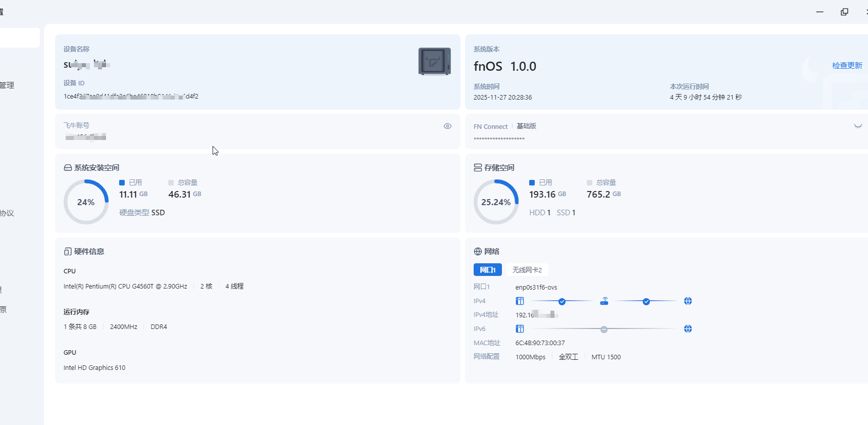Click the 2400MHz memory frequency
868x425 pixels.
[124, 327]
